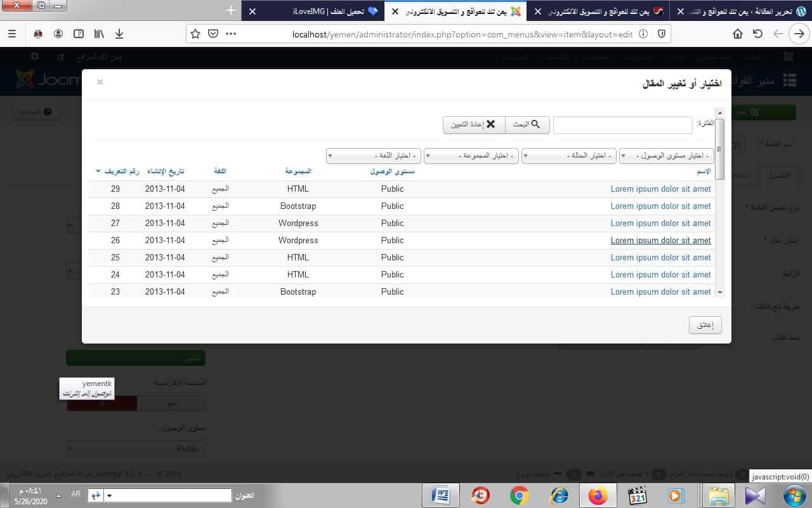Image resolution: width=812 pixels, height=508 pixels.
Task: Open the Firefox library icon
Action: (x=99, y=34)
